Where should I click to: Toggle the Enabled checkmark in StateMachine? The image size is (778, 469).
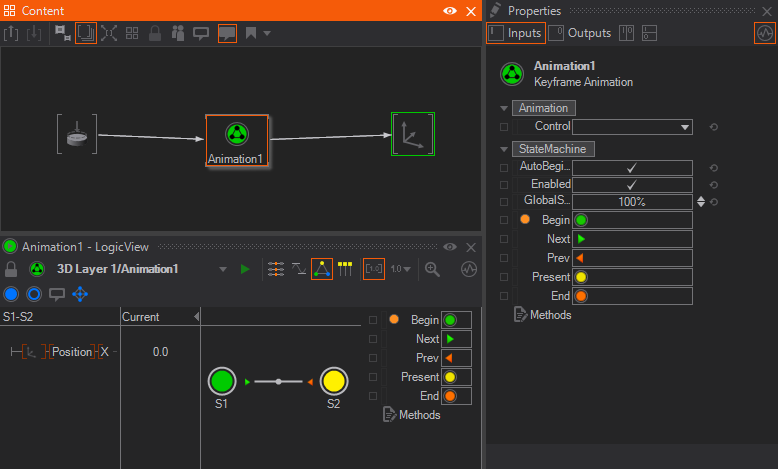point(631,185)
